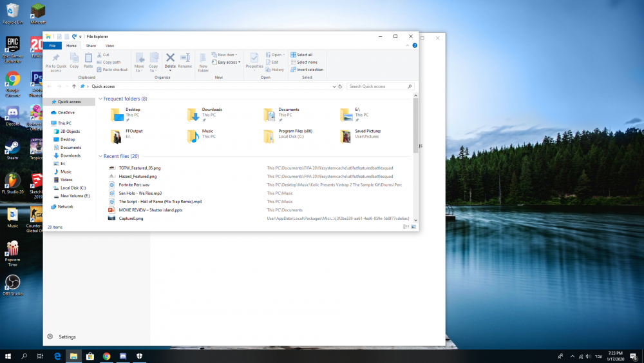The image size is (644, 363).
Task: Switch to the Home ribbon tab
Action: [71, 46]
